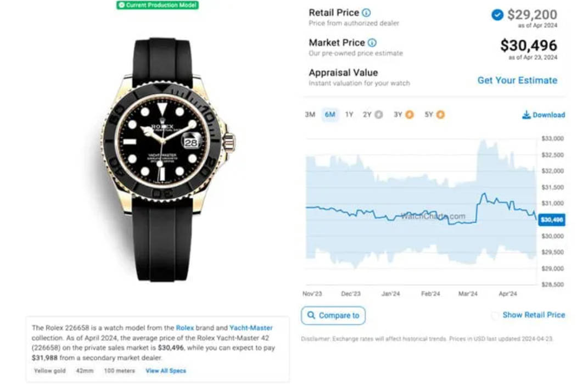The height and width of the screenshot is (385, 588).
Task: Click the Market Price info icon
Action: pyautogui.click(x=372, y=43)
